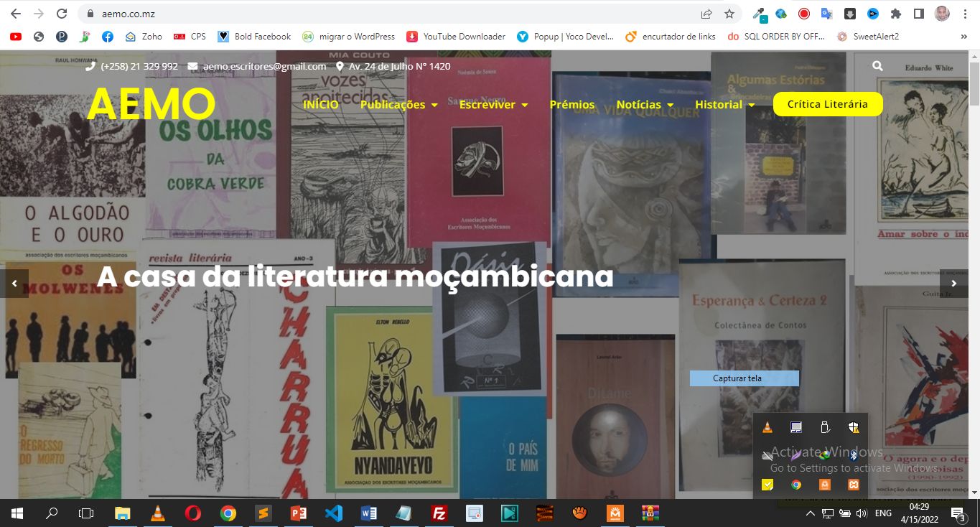Open Microsoft Word from the taskbar
The width and height of the screenshot is (980, 527).
369,513
